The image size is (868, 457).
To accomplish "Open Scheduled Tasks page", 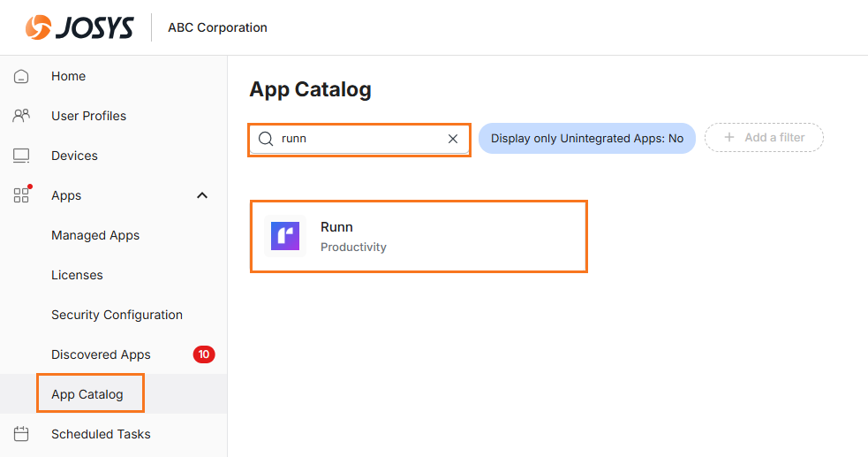I will tap(101, 434).
